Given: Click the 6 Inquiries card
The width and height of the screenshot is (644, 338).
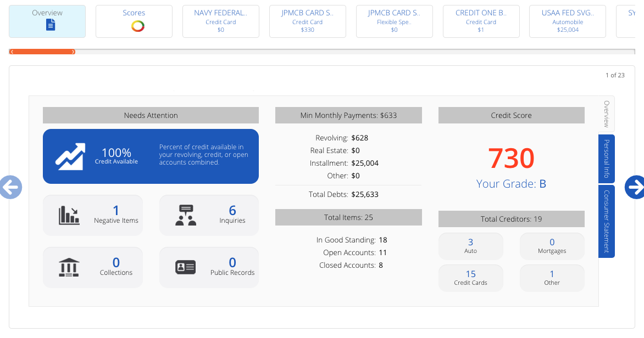Looking at the screenshot, I should pyautogui.click(x=209, y=215).
